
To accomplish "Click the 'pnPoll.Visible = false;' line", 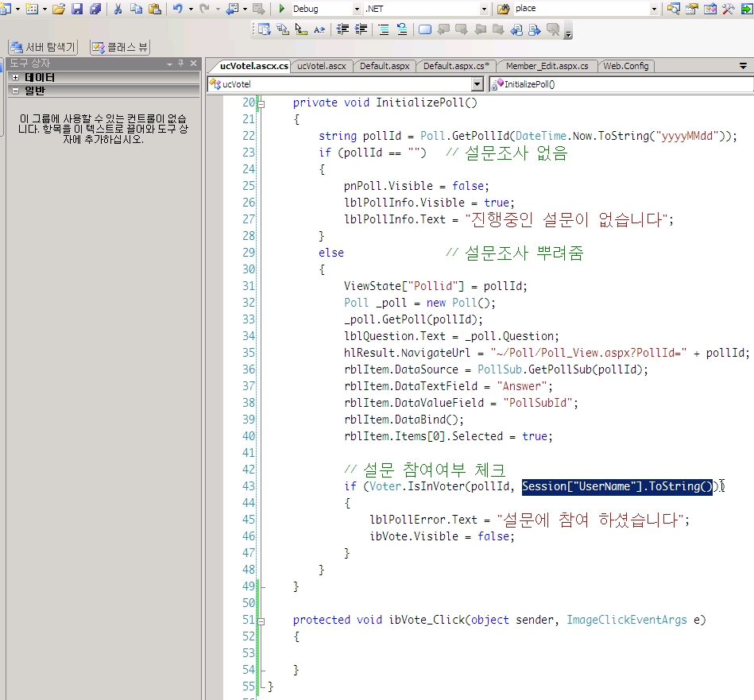I will click(x=416, y=186).
